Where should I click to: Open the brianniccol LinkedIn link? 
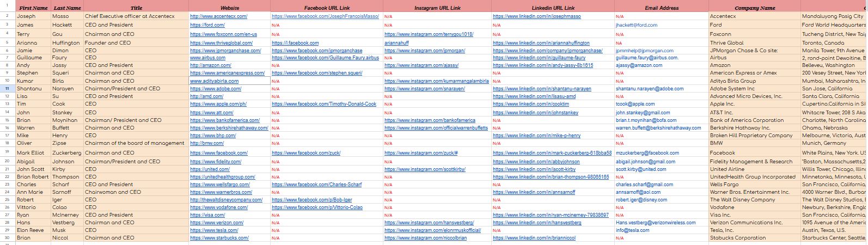pyautogui.click(x=534, y=238)
